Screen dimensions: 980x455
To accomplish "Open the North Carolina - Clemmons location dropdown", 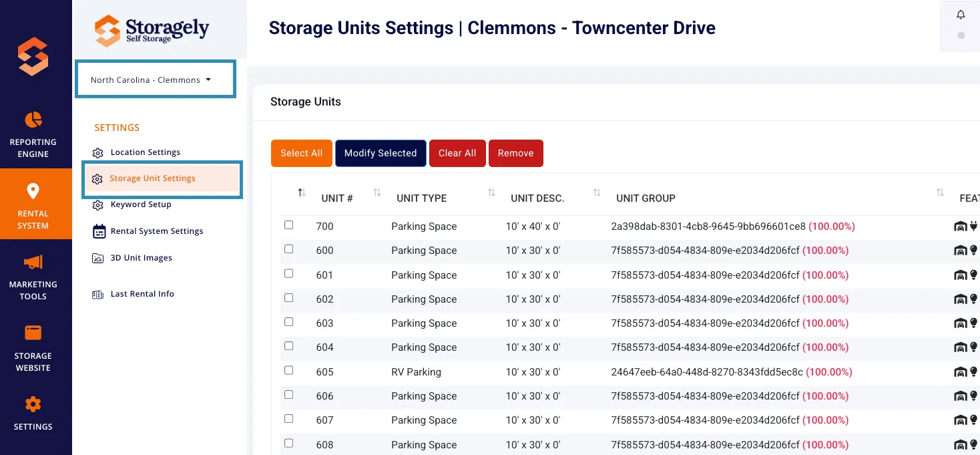I will click(x=156, y=80).
